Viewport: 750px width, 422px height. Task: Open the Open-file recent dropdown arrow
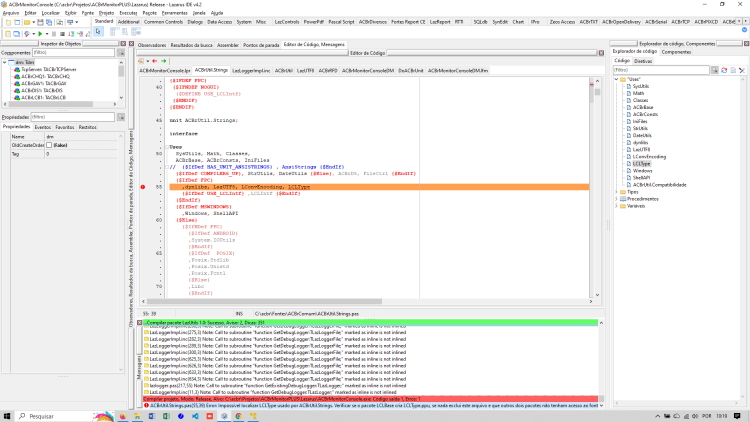tap(33, 22)
